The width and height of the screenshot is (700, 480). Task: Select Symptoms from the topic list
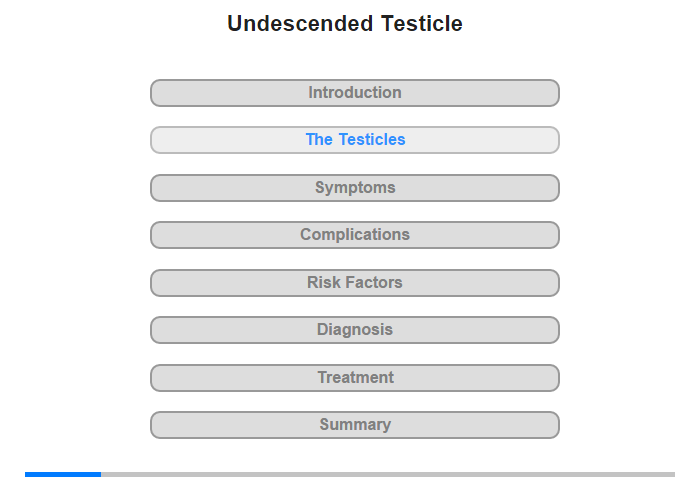click(355, 188)
